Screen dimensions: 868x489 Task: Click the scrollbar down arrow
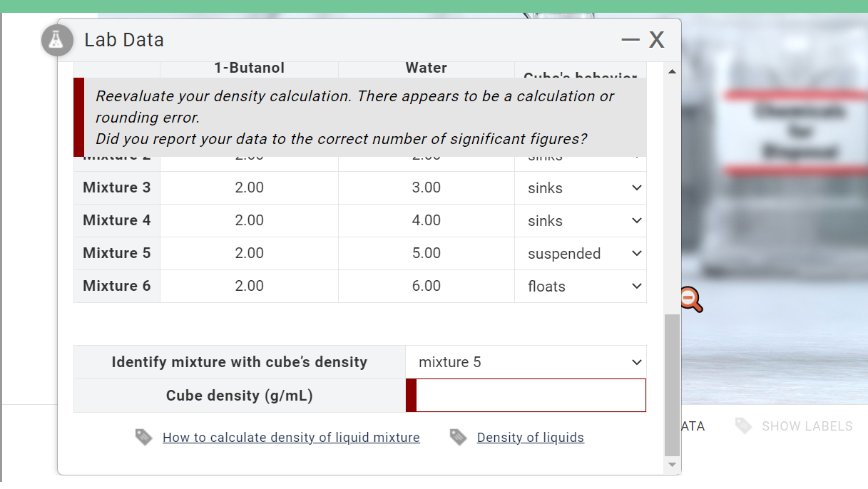[x=671, y=464]
